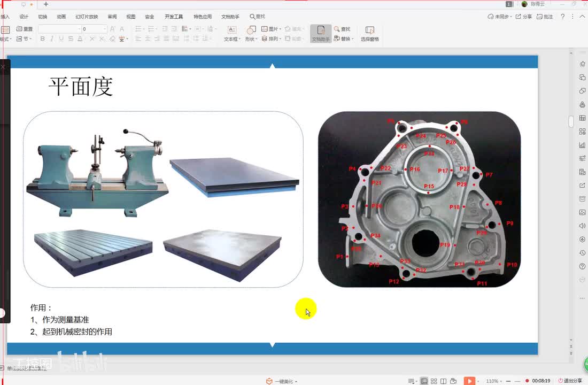Switch to reading view book icon
This screenshot has height=385, width=588.
[x=443, y=381]
